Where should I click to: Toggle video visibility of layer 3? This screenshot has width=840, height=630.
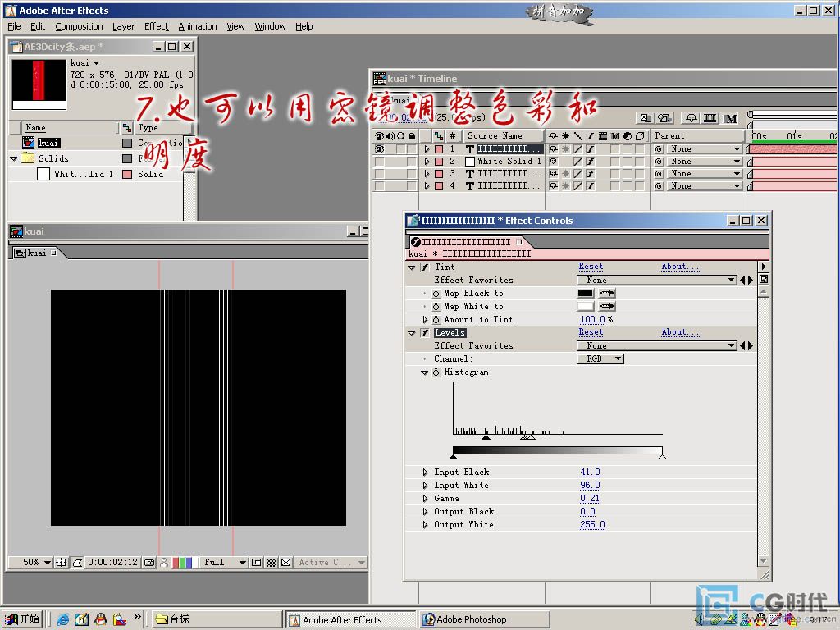point(380,174)
